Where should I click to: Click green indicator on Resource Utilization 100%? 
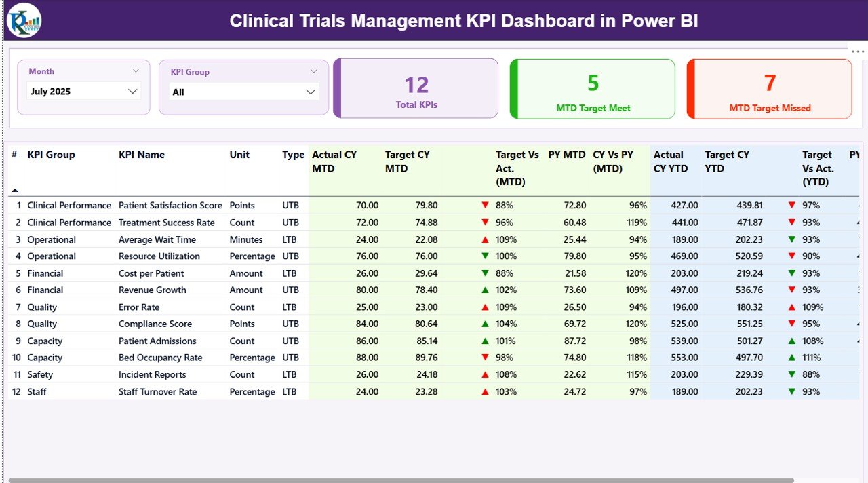pyautogui.click(x=484, y=256)
